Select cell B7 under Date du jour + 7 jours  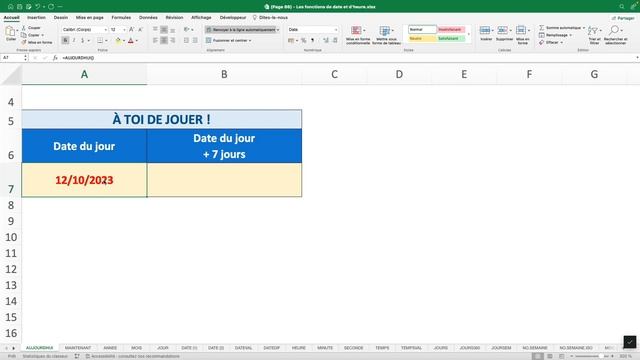[x=224, y=180]
